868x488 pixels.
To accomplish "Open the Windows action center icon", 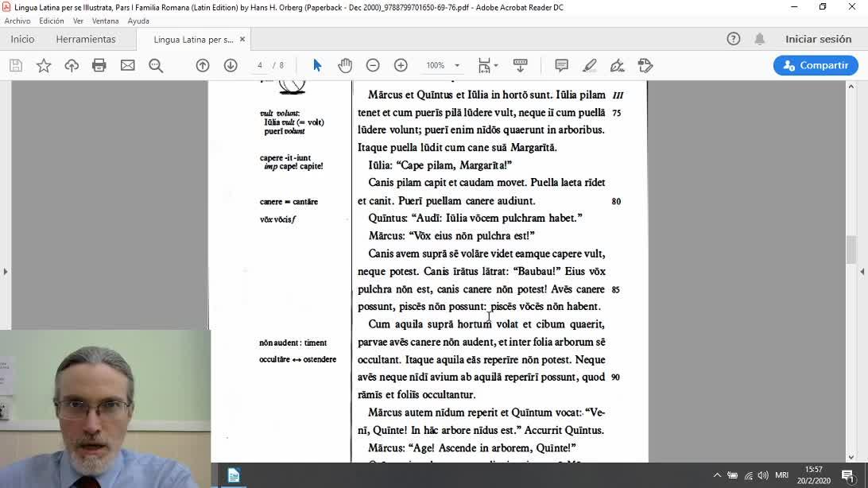I will tap(848, 475).
